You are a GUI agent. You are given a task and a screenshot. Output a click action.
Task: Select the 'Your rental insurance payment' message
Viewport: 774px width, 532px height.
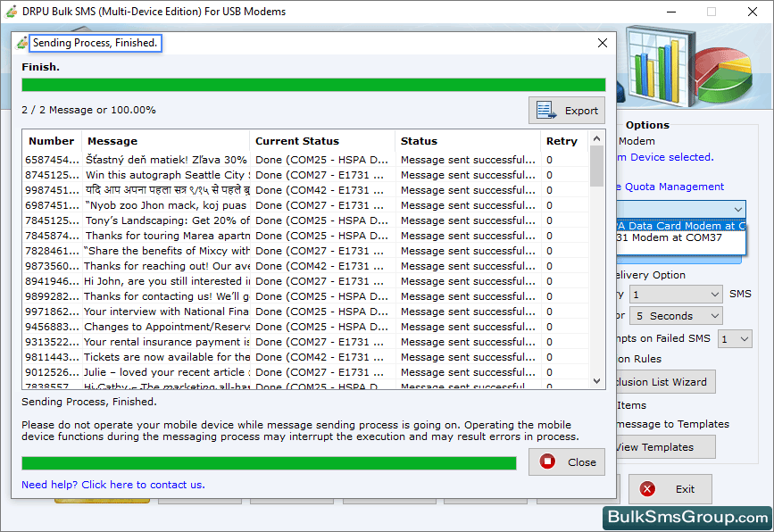(x=167, y=342)
